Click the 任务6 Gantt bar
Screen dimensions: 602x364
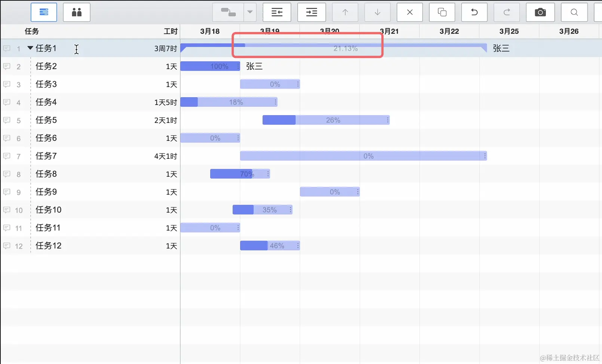(210, 138)
